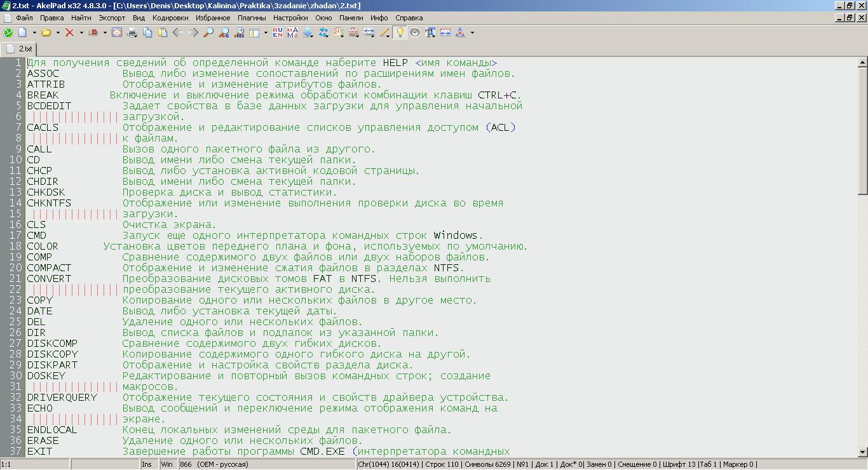
Task: Open the Избранное menu
Action: (213, 18)
